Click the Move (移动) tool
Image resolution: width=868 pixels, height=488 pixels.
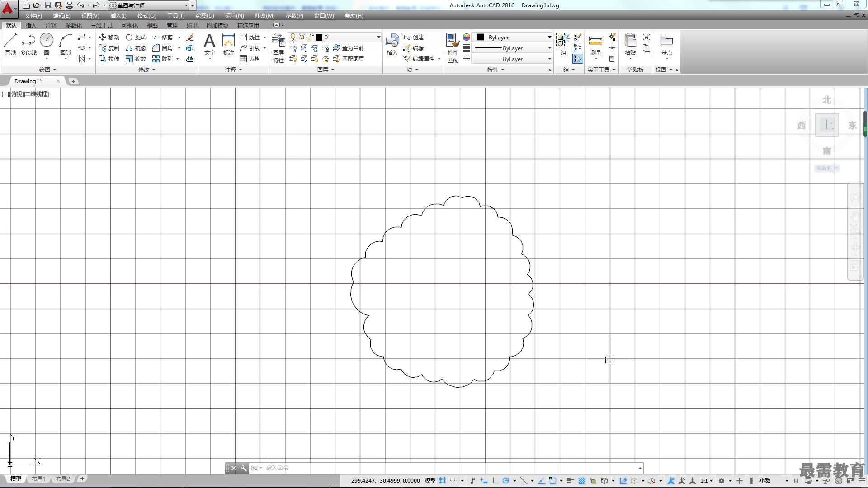[109, 37]
